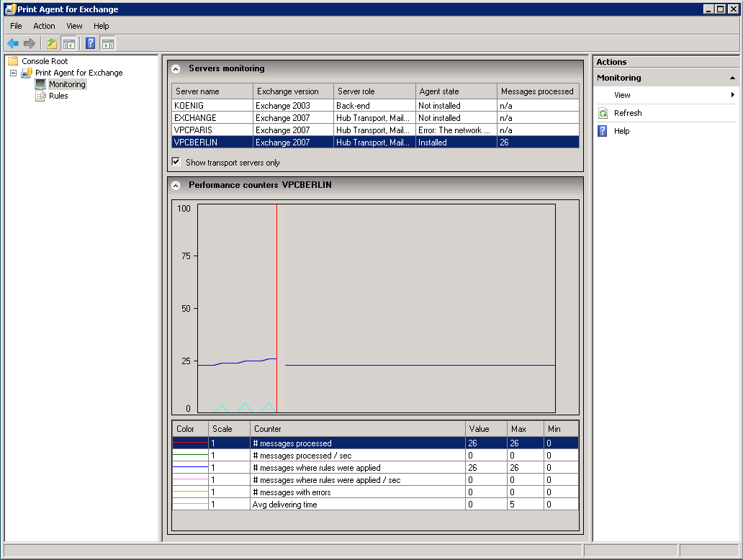Select the 'Avg delivering time' counter row
Viewport: 743px width, 560px height.
tap(375, 505)
